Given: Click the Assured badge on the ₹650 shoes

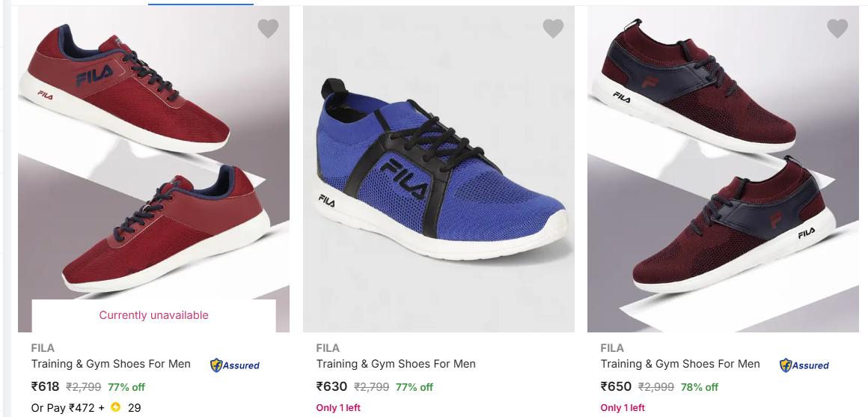Looking at the screenshot, I should [x=804, y=365].
